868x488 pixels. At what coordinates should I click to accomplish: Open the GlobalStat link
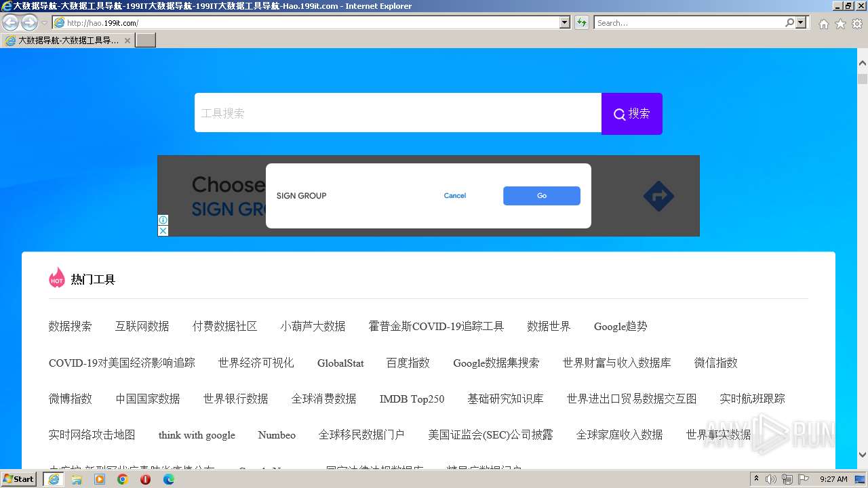340,363
